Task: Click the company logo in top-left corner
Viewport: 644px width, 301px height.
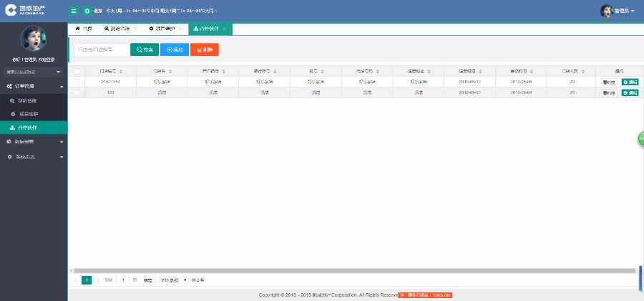Action: pos(26,10)
